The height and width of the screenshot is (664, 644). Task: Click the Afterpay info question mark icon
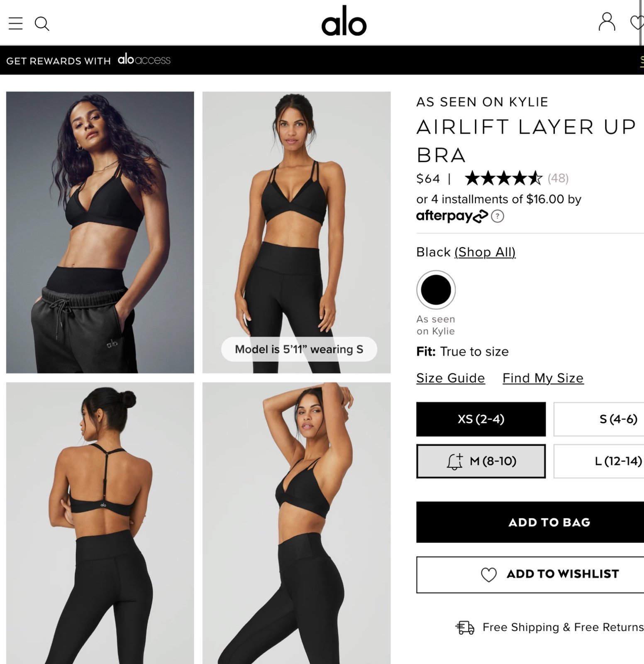tap(498, 216)
